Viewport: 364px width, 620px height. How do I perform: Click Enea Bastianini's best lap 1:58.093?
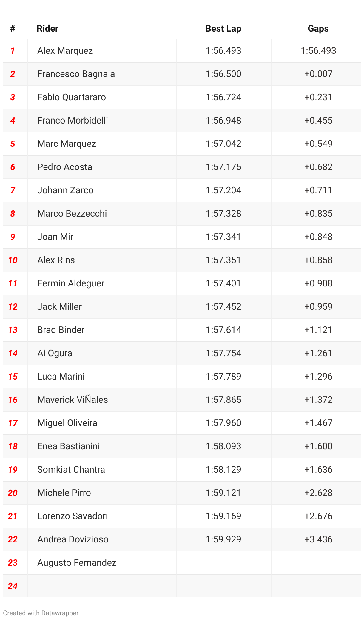click(223, 446)
